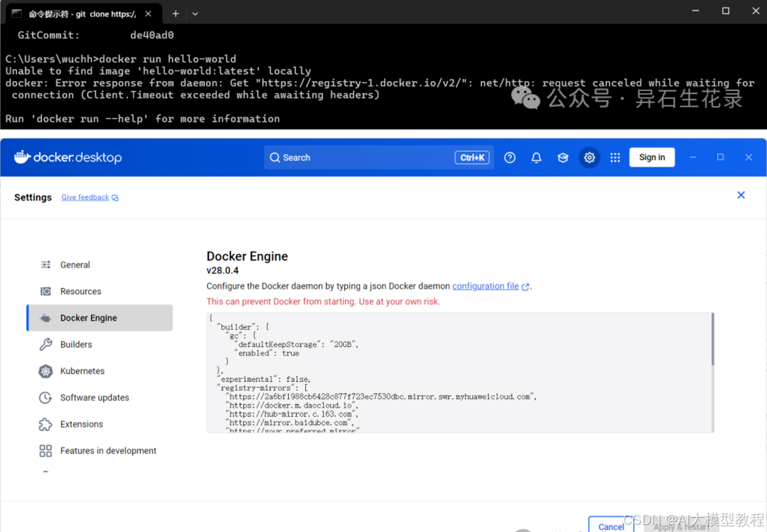This screenshot has height=532, width=767.
Task: Click the external-link icon beside configuration file
Action: (x=525, y=287)
